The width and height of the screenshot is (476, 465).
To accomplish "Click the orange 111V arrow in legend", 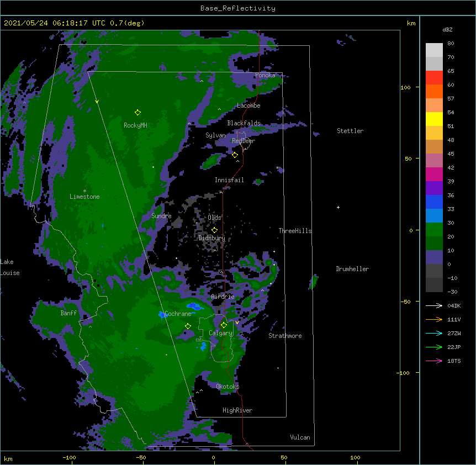I will [434, 319].
